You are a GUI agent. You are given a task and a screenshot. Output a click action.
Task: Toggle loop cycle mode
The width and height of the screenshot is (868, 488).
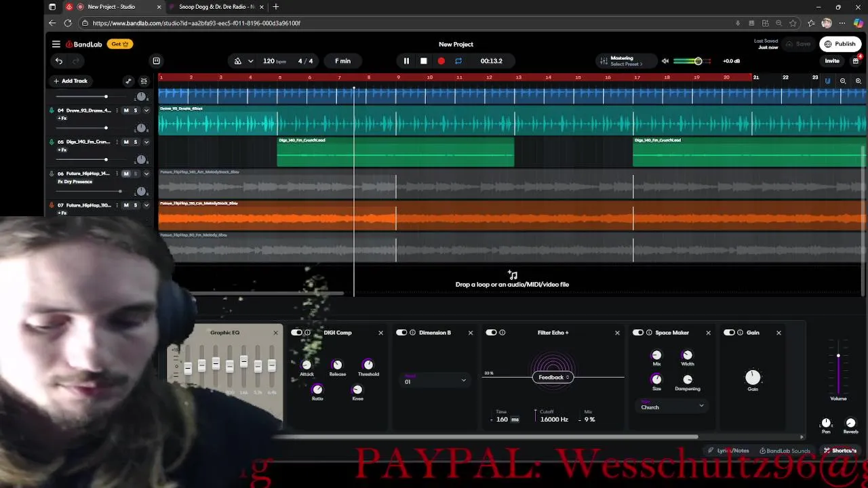pyautogui.click(x=458, y=61)
